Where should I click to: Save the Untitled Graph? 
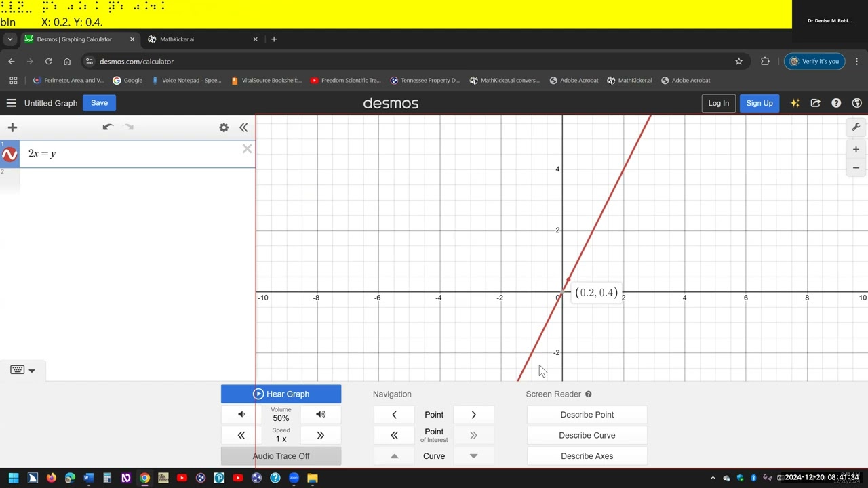tap(99, 103)
